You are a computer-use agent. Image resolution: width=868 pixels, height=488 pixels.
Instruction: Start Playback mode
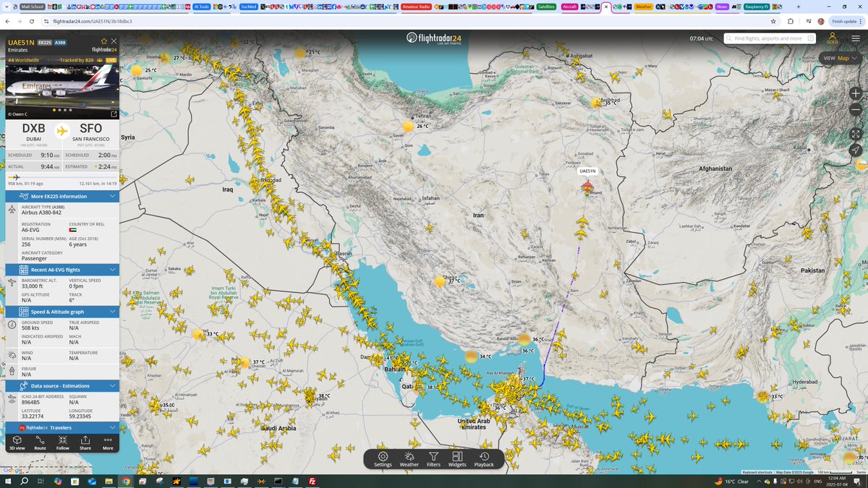pos(484,459)
